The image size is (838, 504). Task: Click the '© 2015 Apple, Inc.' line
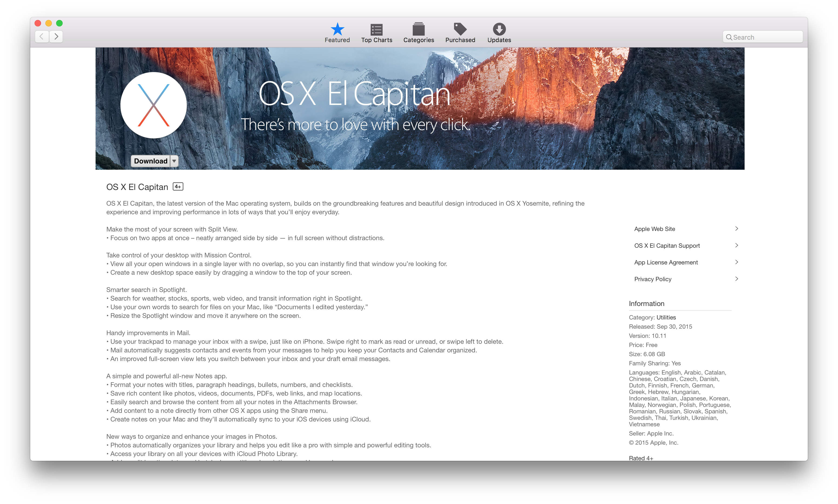654,442
